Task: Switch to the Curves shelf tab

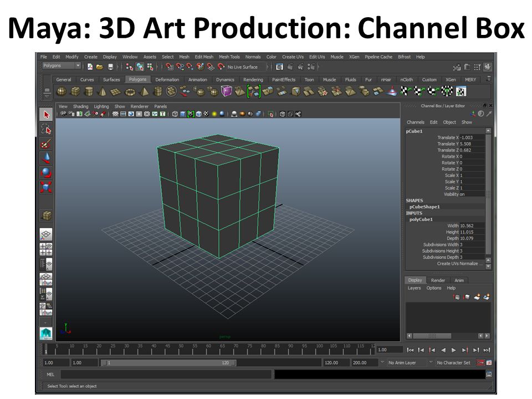Action: (x=87, y=79)
